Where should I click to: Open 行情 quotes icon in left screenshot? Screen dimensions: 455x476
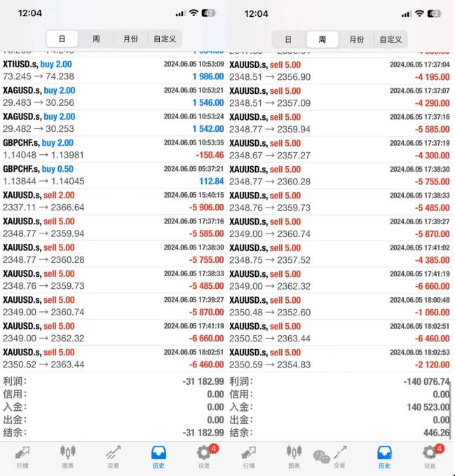[x=22, y=456]
